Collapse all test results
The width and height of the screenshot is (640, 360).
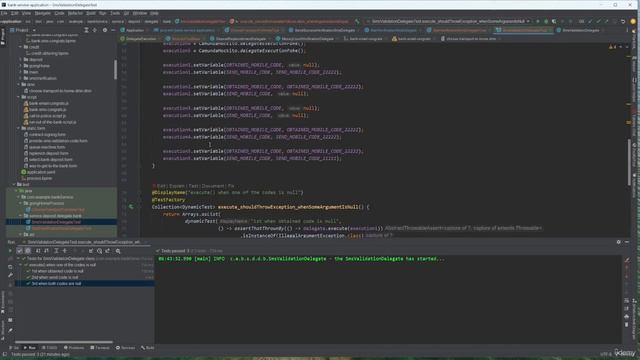click(64, 251)
